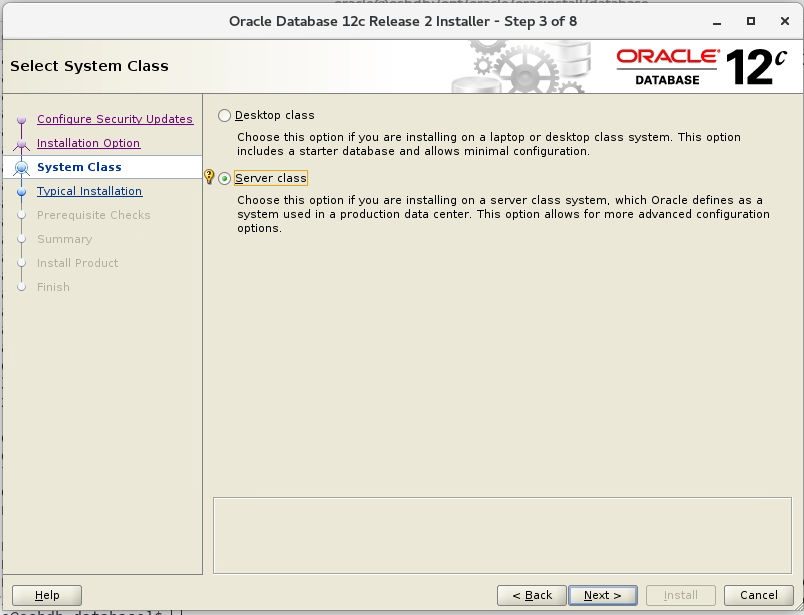This screenshot has width=804, height=615.
Task: Select System Class in the step list
Action: tap(79, 167)
